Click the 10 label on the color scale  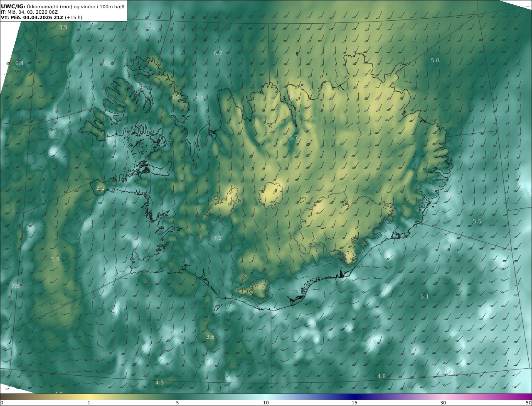click(x=266, y=403)
